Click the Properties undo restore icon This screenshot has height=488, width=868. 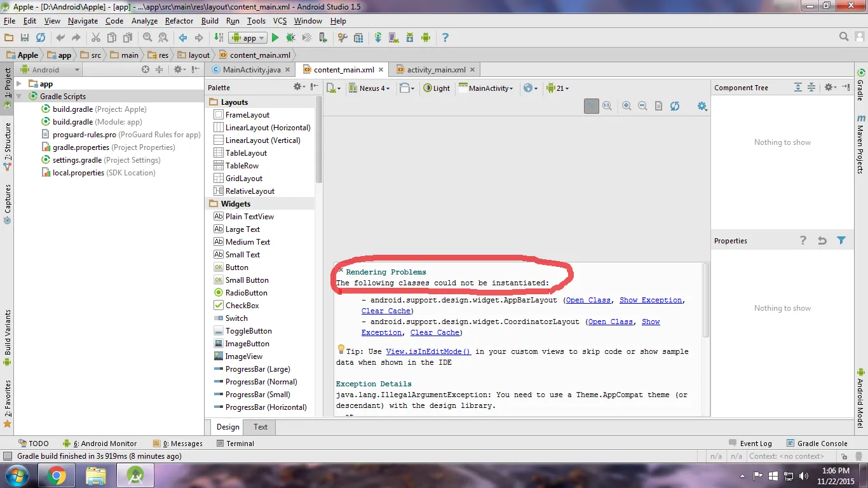click(822, 241)
